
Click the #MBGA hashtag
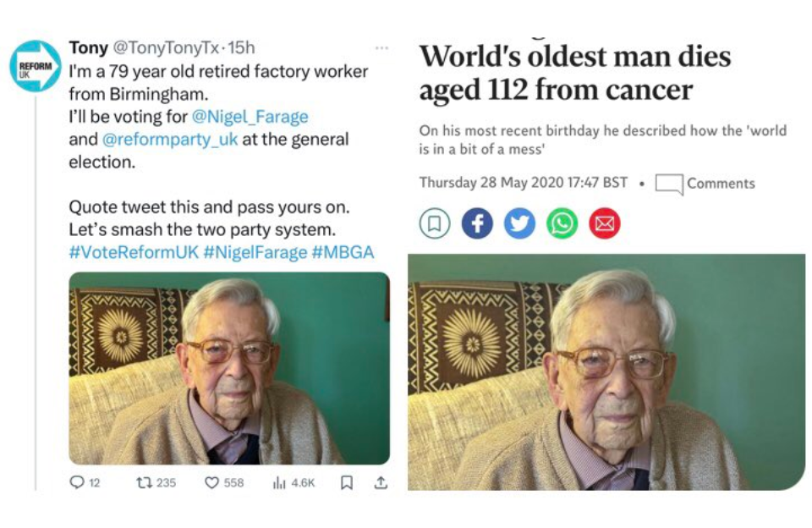343,253
